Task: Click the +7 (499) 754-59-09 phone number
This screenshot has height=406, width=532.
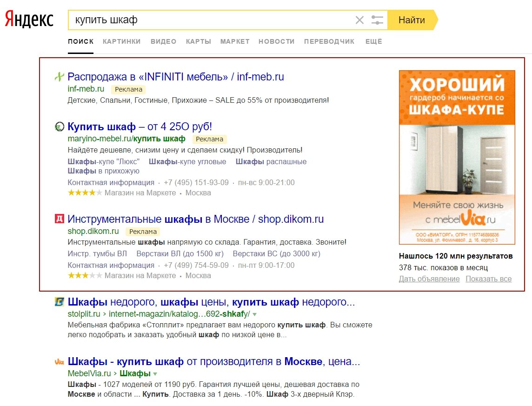Action: [x=196, y=265]
